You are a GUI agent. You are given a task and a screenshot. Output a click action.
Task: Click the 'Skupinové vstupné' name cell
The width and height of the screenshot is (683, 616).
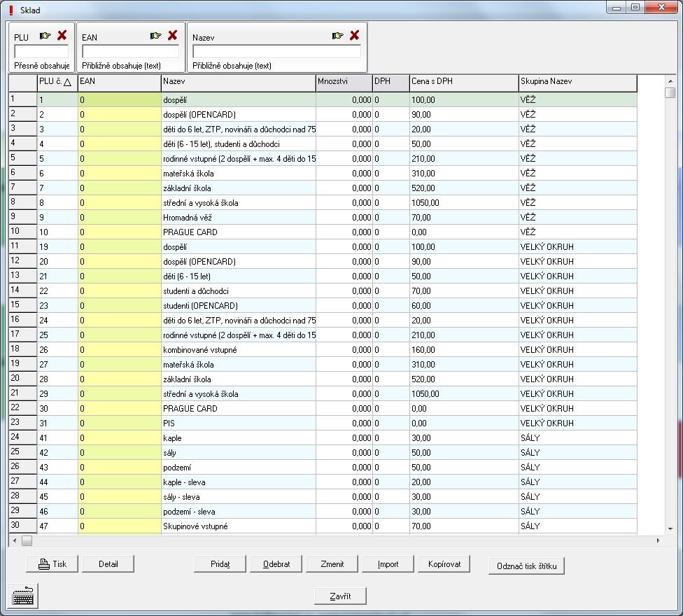coord(238,526)
